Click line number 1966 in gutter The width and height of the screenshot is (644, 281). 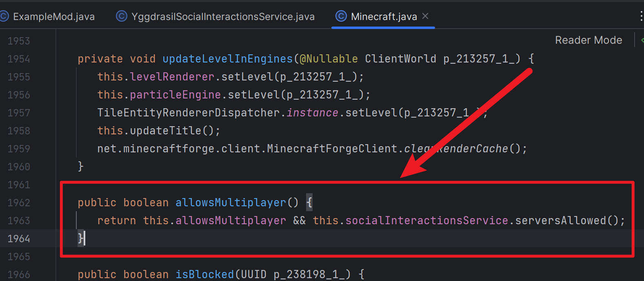pyautogui.click(x=19, y=274)
